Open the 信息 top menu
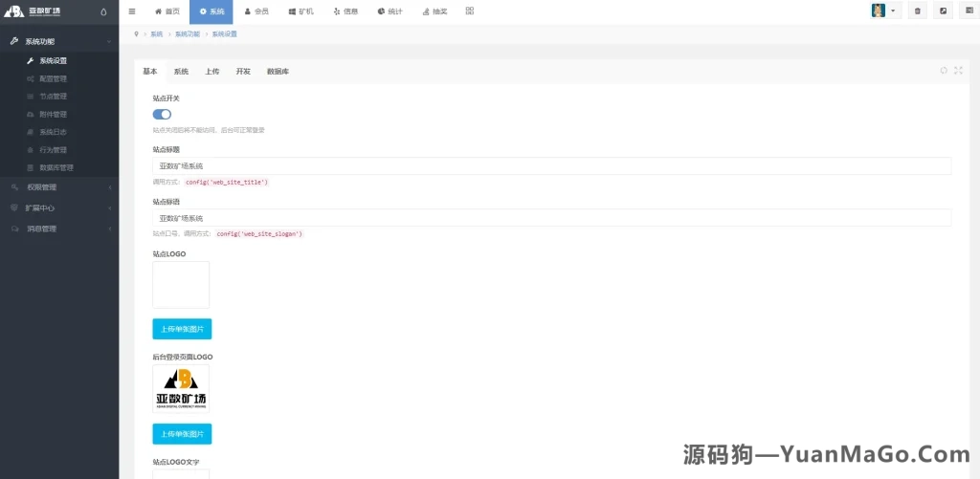The image size is (980, 479). click(345, 11)
